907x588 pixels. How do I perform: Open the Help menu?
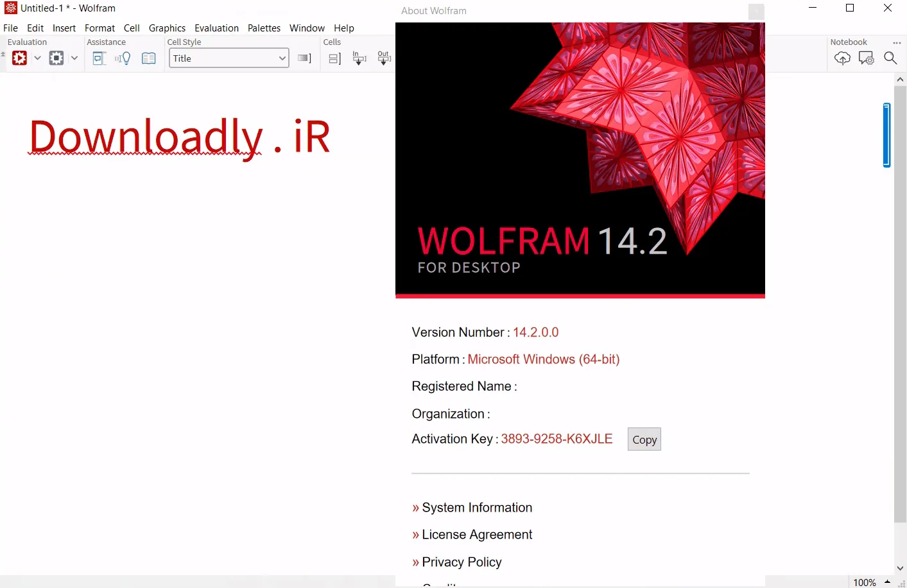point(344,28)
